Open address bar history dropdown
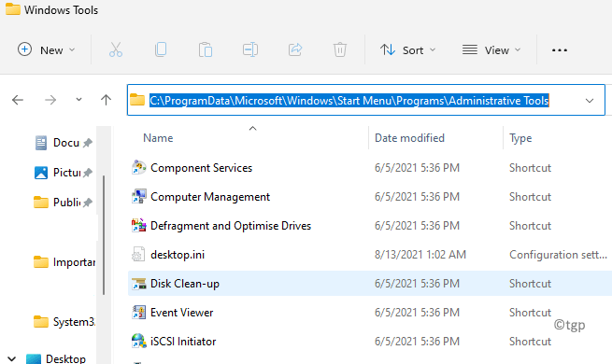The height and width of the screenshot is (364, 612). coord(590,101)
